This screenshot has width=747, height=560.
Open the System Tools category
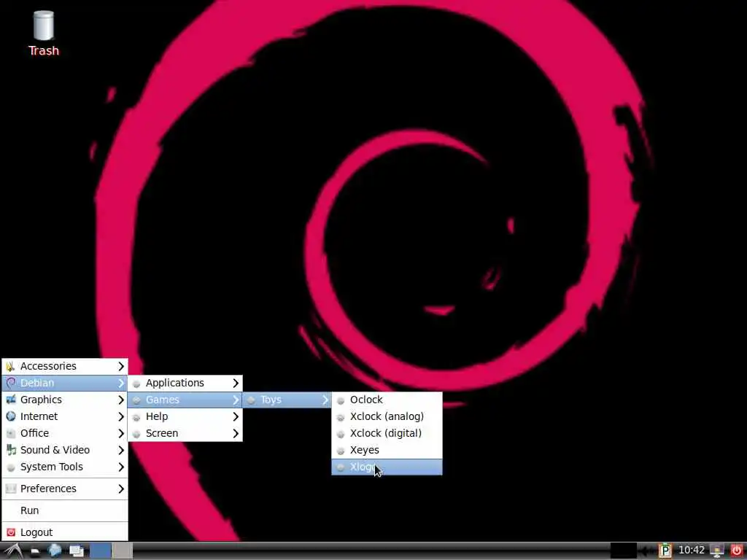click(65, 467)
